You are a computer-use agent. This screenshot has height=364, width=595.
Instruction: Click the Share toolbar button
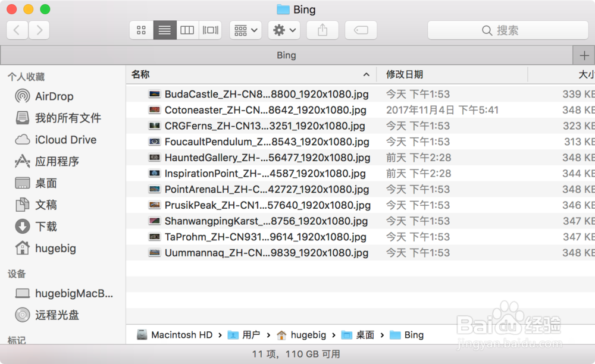pos(322,30)
